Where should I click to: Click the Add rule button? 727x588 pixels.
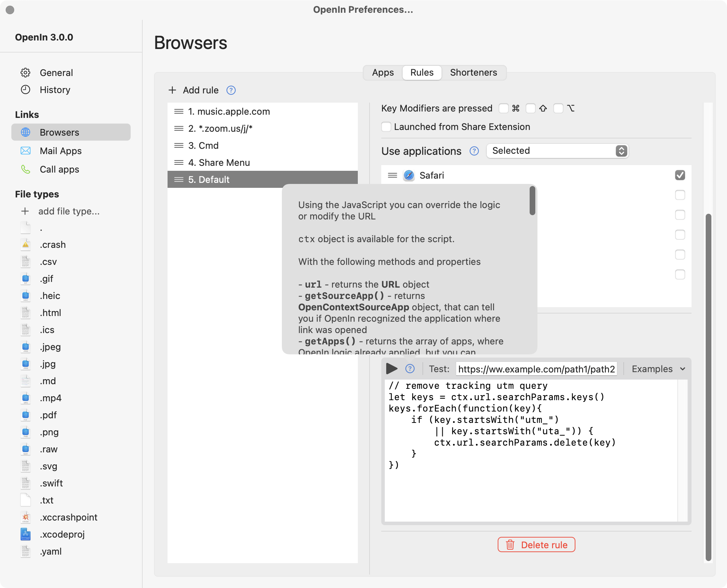[193, 90]
